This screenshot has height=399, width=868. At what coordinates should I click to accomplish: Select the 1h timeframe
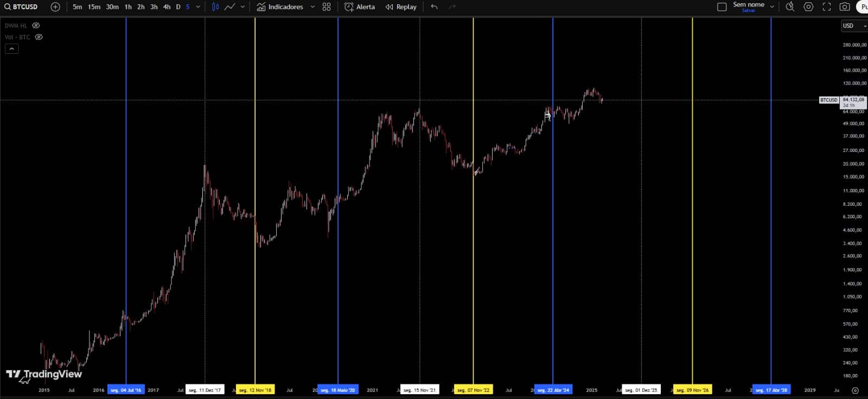coord(128,7)
